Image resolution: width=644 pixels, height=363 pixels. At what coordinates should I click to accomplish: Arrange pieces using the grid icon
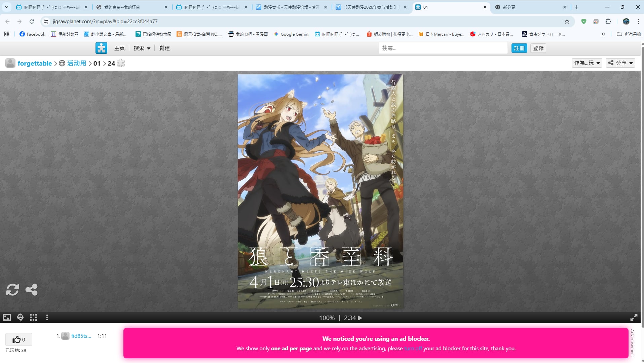(33, 318)
